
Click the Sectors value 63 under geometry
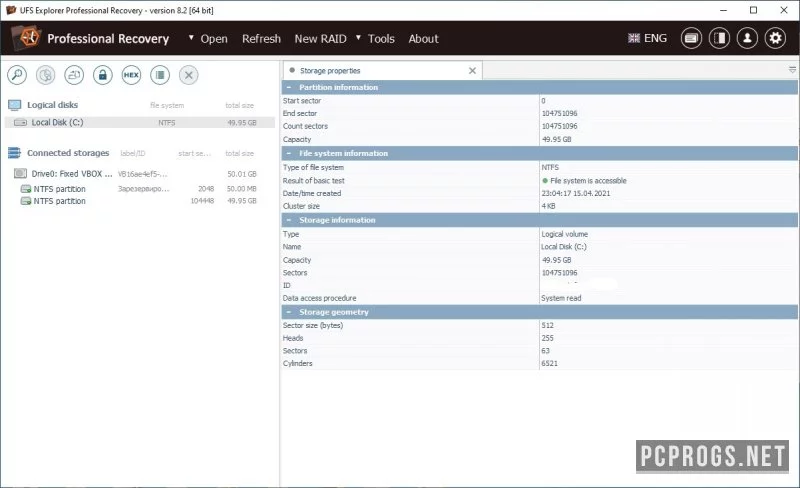click(545, 351)
